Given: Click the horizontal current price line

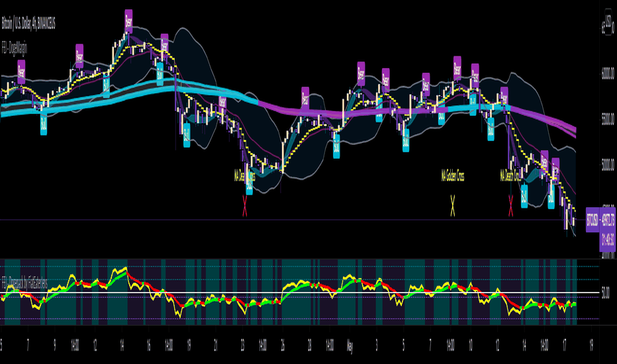Looking at the screenshot, I should click(292, 220).
